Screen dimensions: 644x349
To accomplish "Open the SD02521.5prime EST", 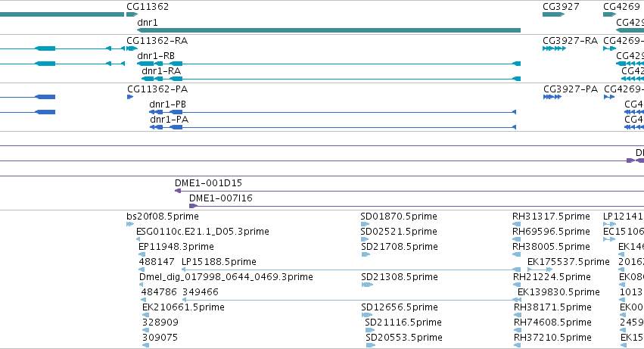I will pos(399,232).
